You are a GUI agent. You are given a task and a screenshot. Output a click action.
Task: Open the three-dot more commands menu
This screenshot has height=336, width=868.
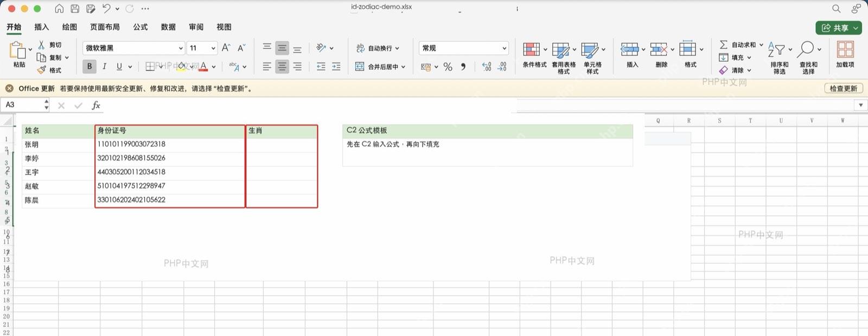pos(145,9)
